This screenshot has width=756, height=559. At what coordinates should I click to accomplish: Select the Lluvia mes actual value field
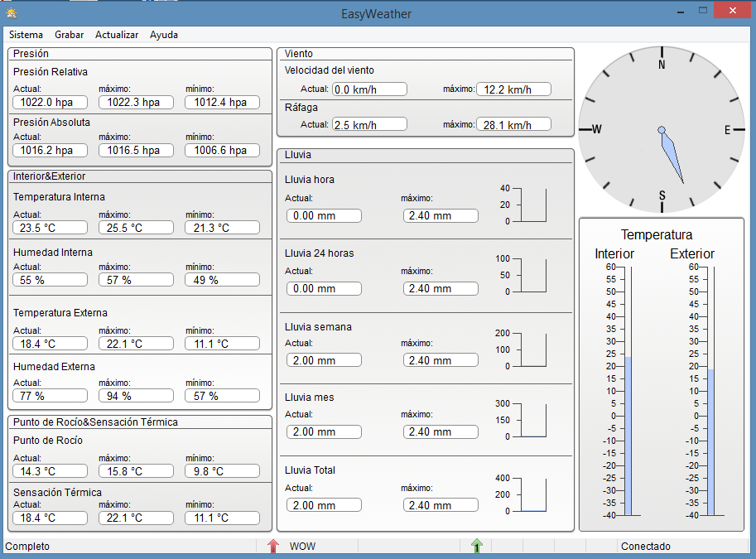coord(324,432)
